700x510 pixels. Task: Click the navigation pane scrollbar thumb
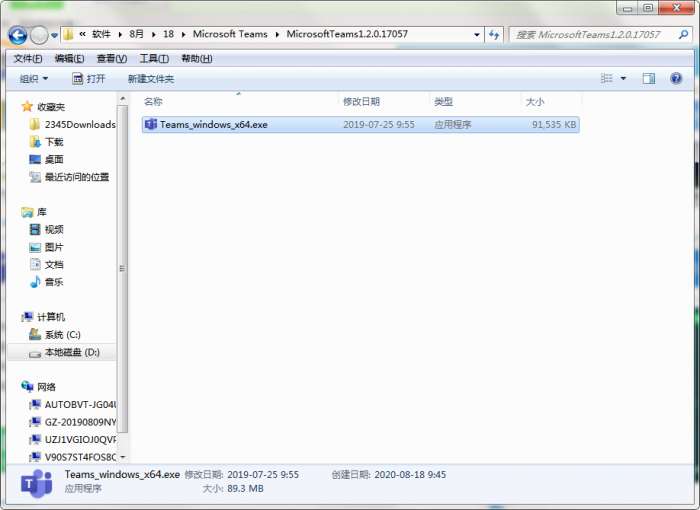pyautogui.click(x=123, y=268)
